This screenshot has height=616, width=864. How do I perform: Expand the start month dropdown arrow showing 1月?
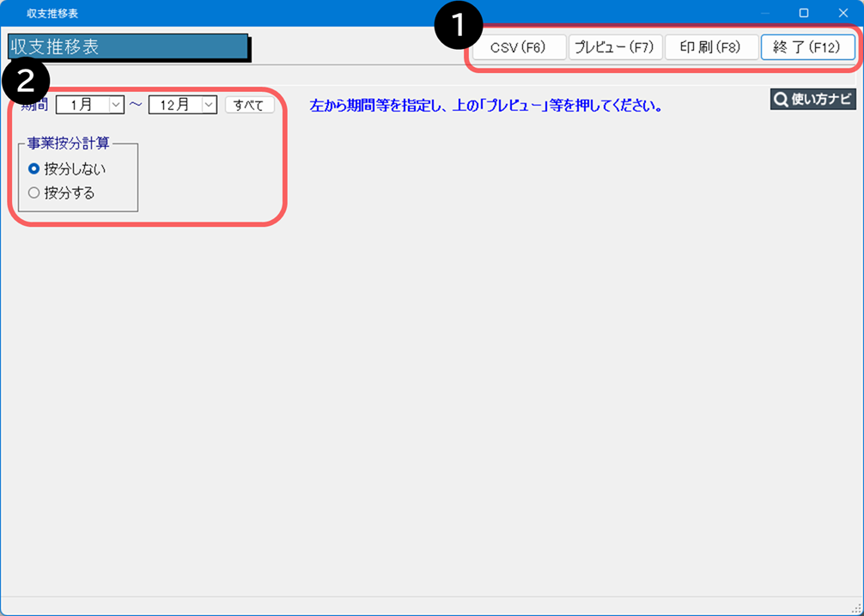[x=117, y=105]
